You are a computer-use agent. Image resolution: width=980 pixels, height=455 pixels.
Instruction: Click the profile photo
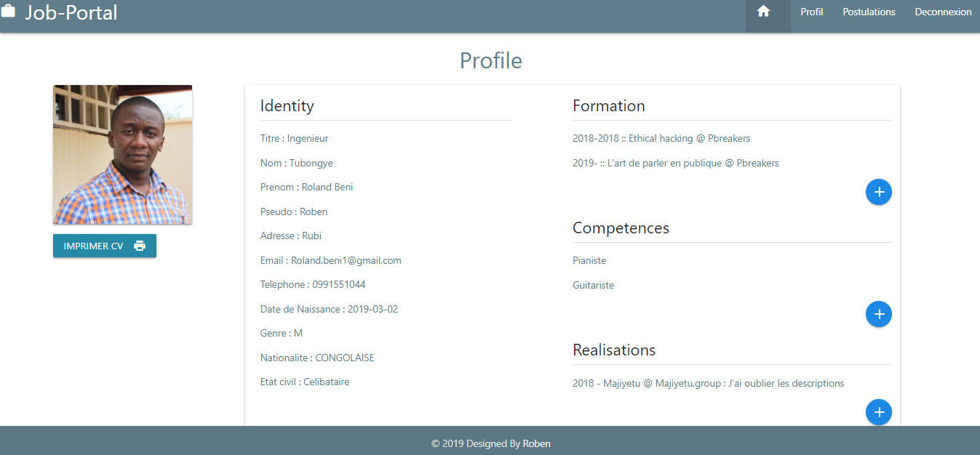[x=122, y=154]
